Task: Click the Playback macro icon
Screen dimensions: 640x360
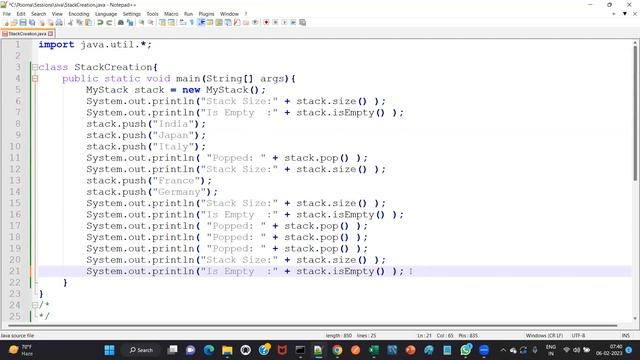Action: pos(284,22)
